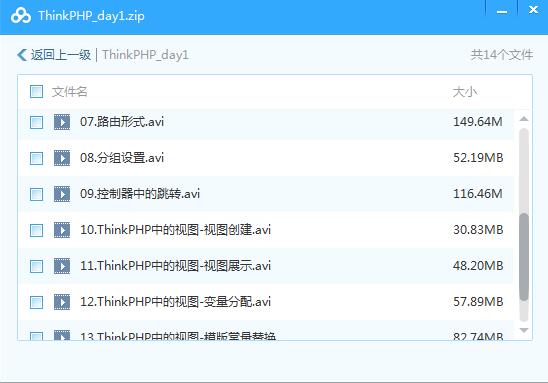The width and height of the screenshot is (548, 383).
Task: Check the box for 08.分组设置.avi
Action: 36,158
